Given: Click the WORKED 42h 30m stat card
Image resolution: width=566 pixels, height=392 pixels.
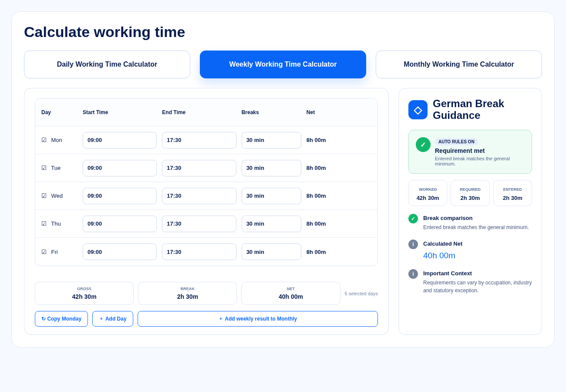Looking at the screenshot, I should [428, 193].
